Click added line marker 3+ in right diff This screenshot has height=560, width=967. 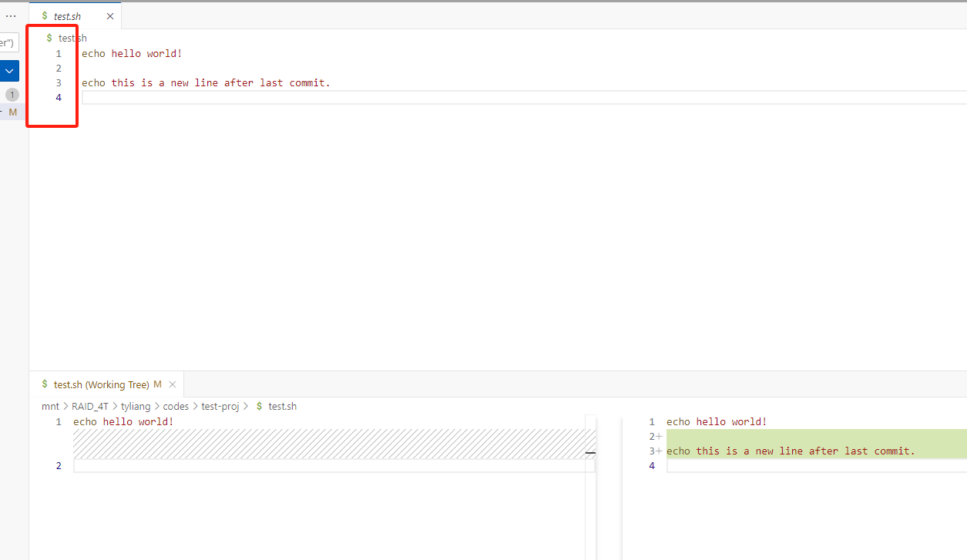(655, 451)
